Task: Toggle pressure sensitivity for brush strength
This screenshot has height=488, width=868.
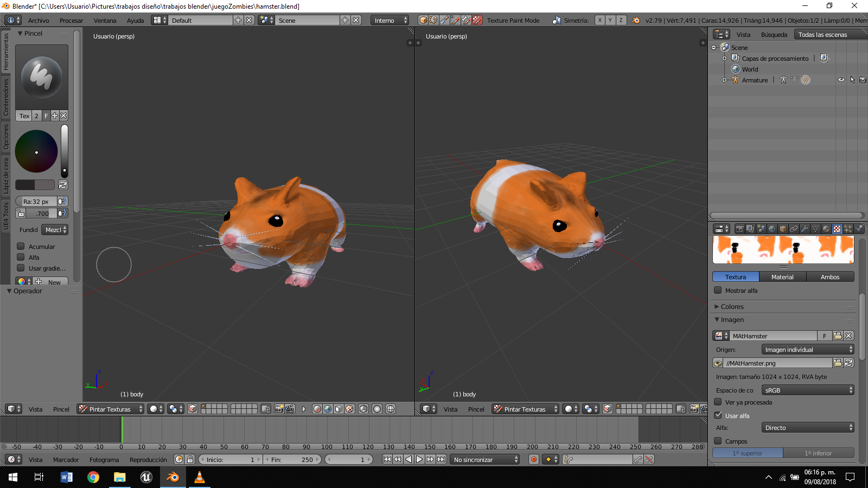Action: [x=62, y=213]
